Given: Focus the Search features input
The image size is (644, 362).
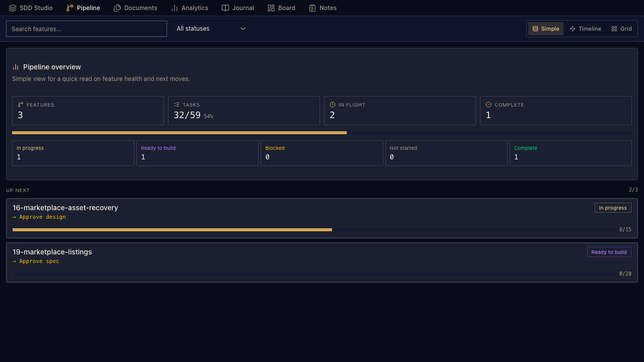Looking at the screenshot, I should 87,29.
